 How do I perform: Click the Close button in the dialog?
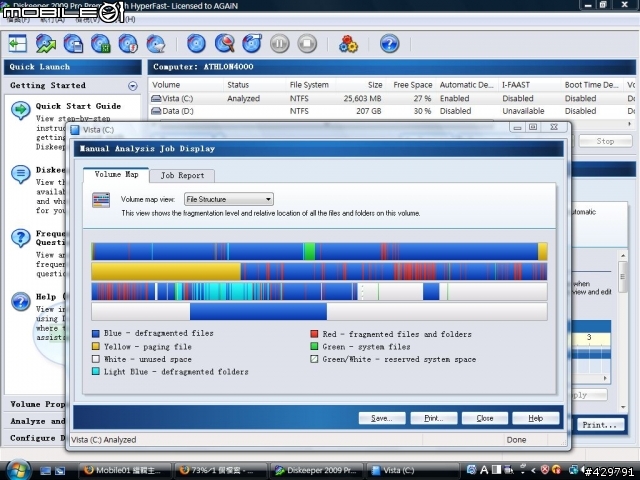coord(485,418)
